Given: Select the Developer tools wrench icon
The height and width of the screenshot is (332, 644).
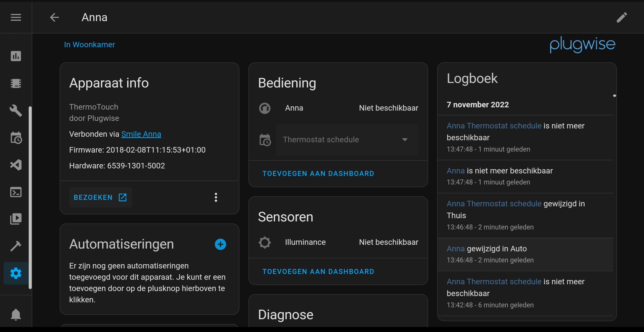Looking at the screenshot, I should 16,111.
